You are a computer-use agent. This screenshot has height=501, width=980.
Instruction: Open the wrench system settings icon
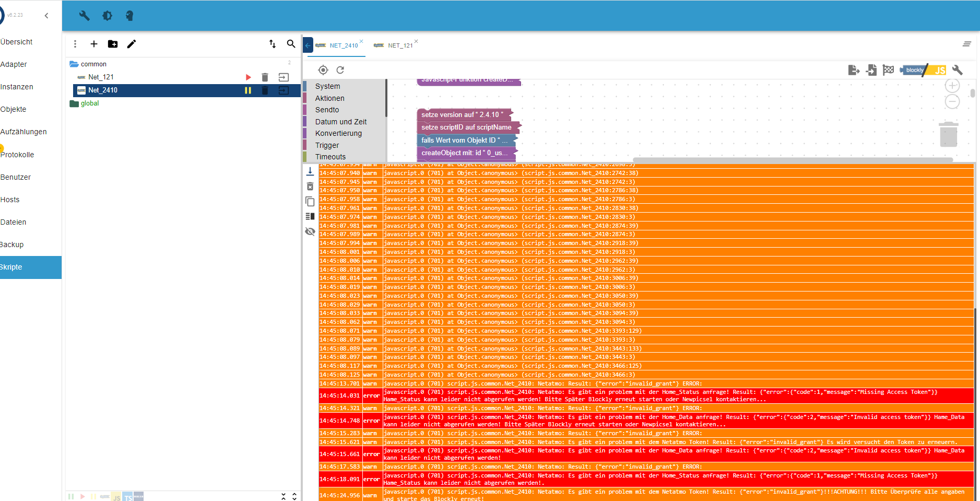(84, 16)
